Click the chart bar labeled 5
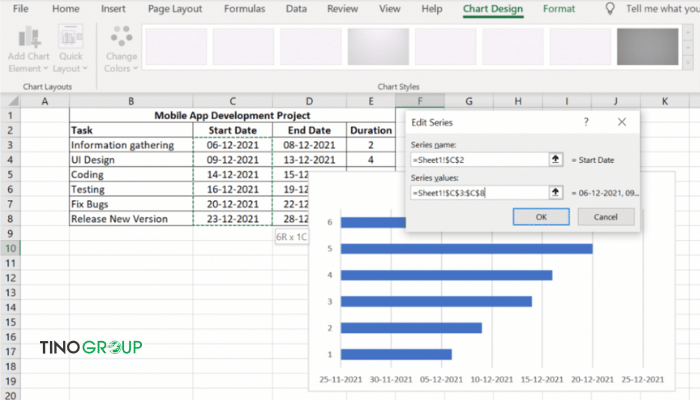 [467, 248]
